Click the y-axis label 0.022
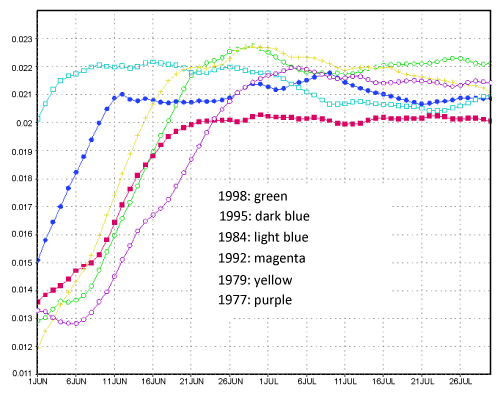The height and width of the screenshot is (397, 500). click(x=22, y=68)
